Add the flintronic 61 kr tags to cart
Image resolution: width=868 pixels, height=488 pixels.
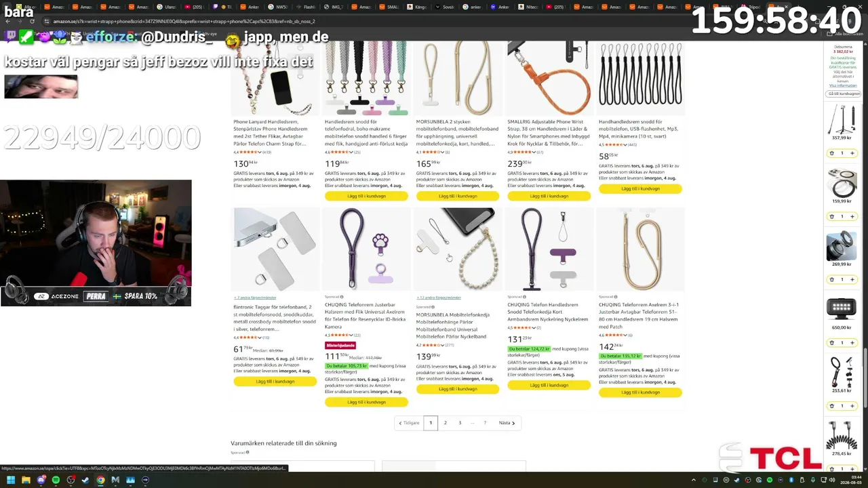coord(275,381)
